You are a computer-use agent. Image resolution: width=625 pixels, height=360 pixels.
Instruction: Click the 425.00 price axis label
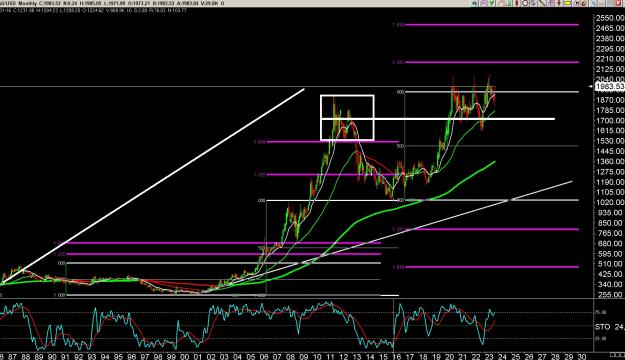610,274
